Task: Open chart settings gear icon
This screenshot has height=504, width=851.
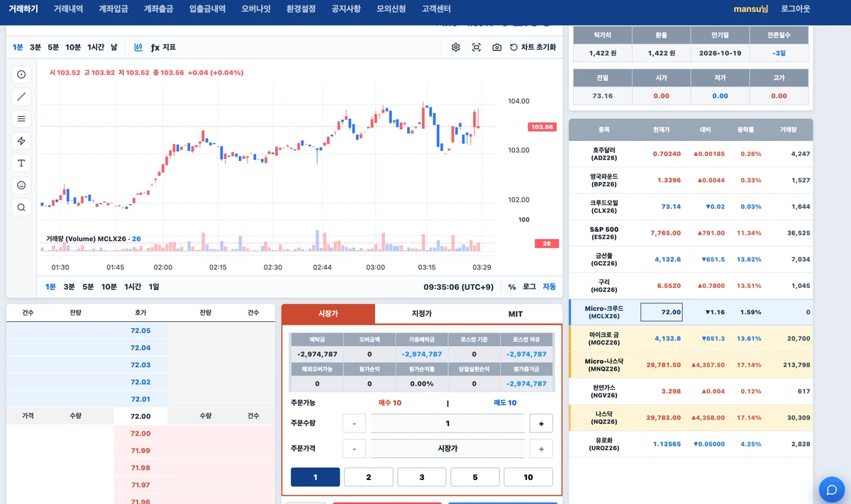Action: coord(456,47)
